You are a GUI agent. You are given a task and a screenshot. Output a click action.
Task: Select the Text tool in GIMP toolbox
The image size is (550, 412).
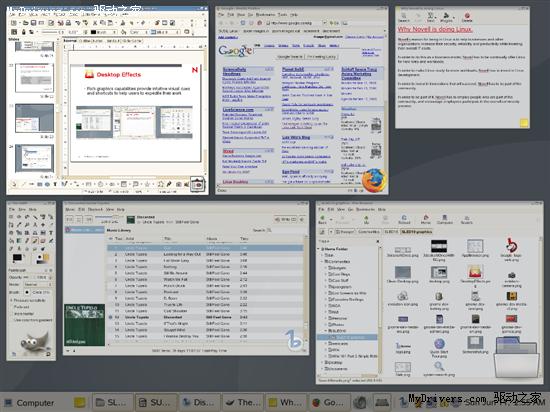51,232
